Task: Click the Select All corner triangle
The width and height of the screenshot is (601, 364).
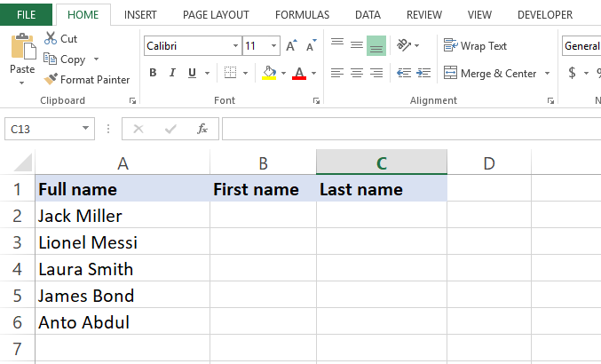Action: (x=23, y=162)
